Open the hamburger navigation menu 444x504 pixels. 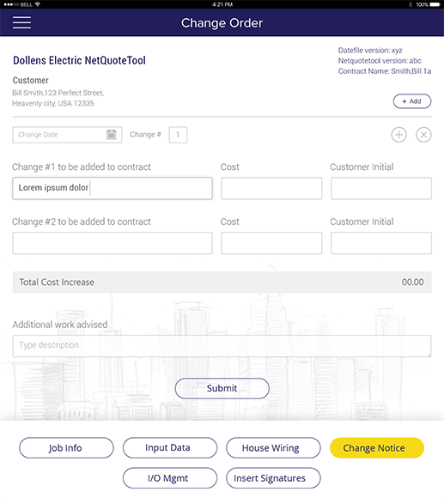[21, 22]
